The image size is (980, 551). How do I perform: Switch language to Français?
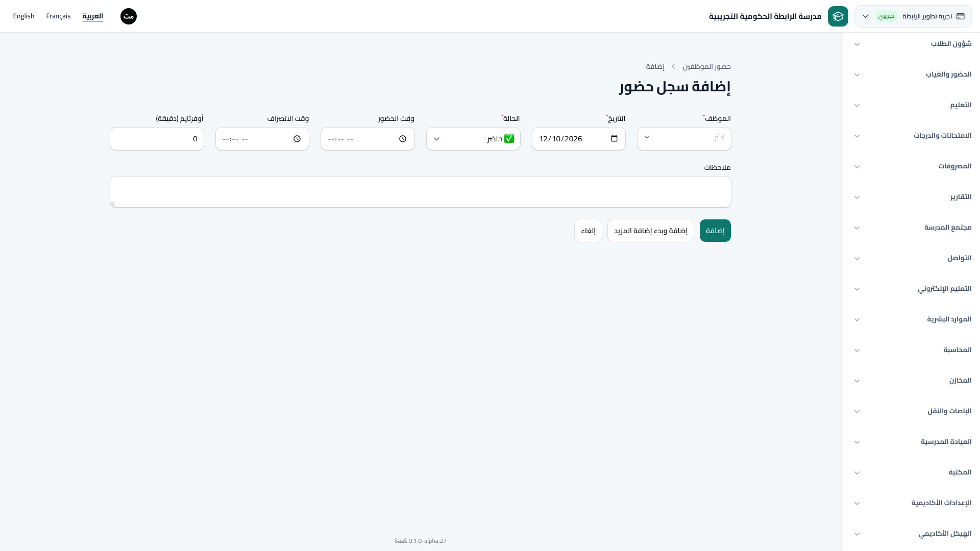58,16
